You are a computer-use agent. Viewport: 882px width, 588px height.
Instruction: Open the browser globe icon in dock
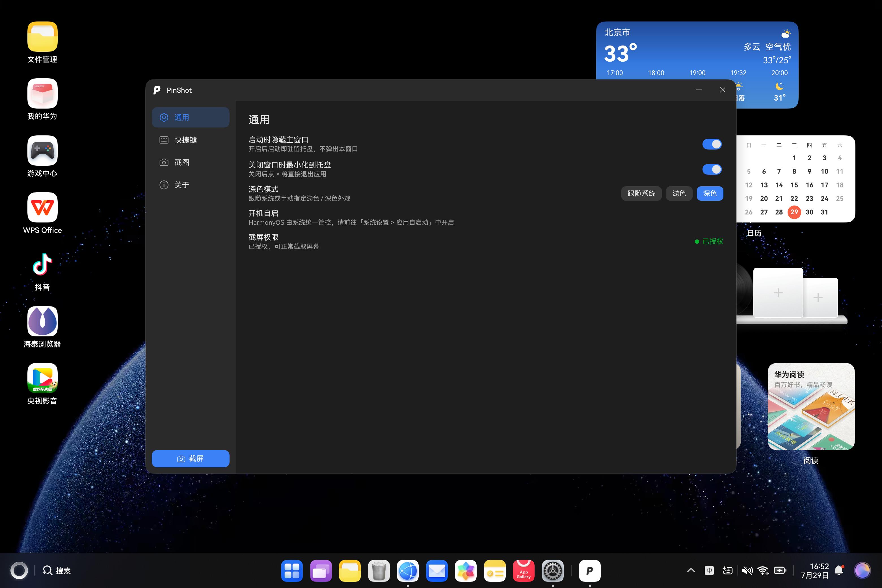click(408, 571)
